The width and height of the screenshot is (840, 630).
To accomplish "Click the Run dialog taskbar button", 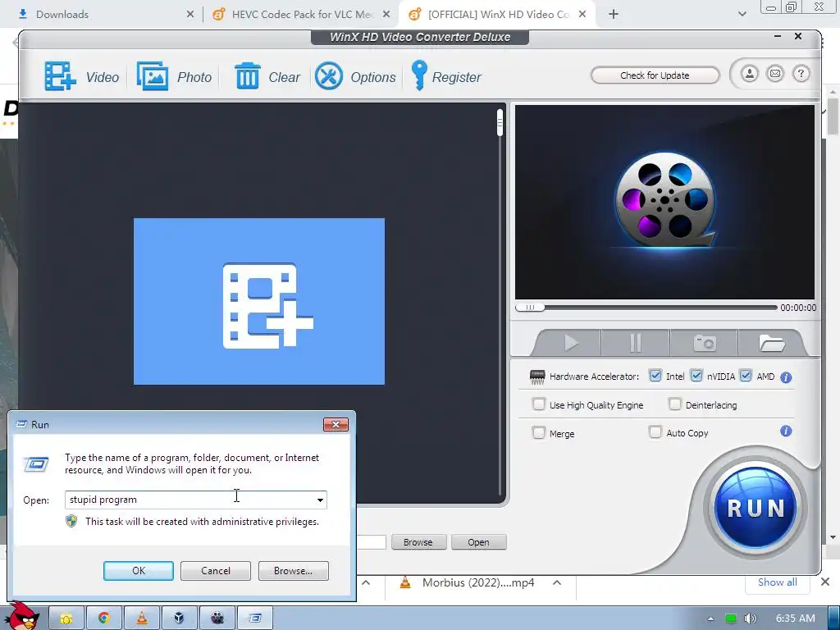I will [x=255, y=619].
